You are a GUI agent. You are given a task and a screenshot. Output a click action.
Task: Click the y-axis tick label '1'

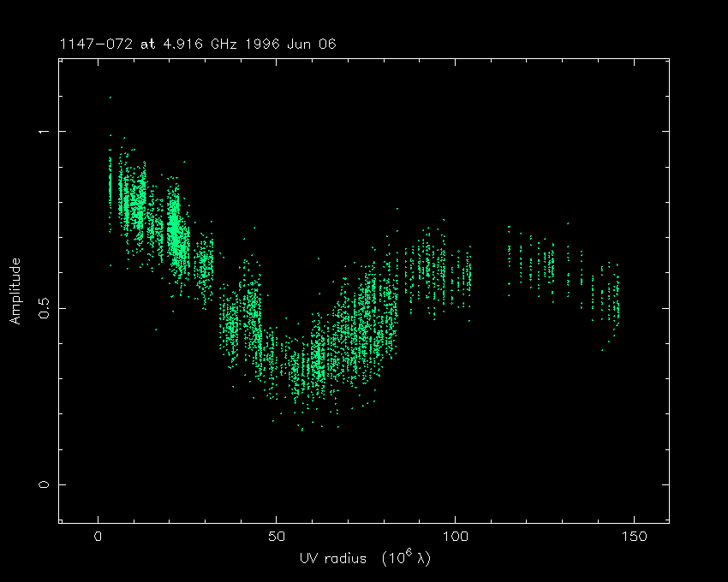pos(41,131)
